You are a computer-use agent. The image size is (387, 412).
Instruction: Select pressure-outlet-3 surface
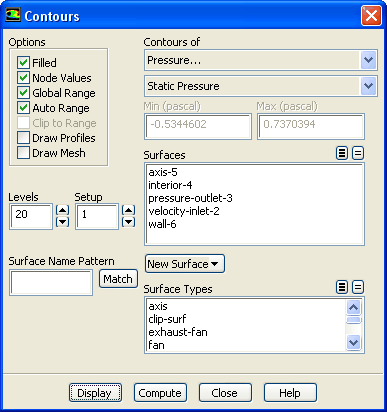tap(254, 198)
